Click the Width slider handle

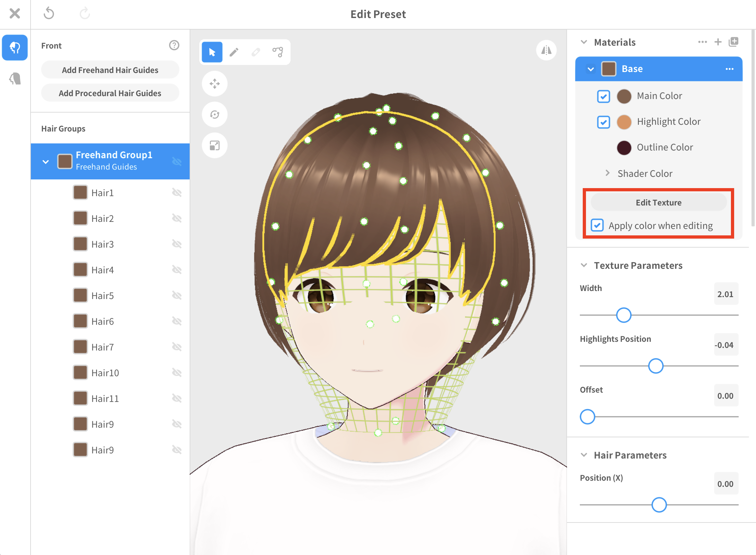point(623,315)
